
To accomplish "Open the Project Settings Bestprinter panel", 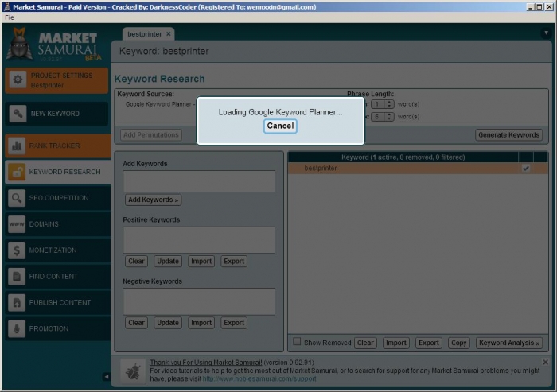I will tap(56, 80).
